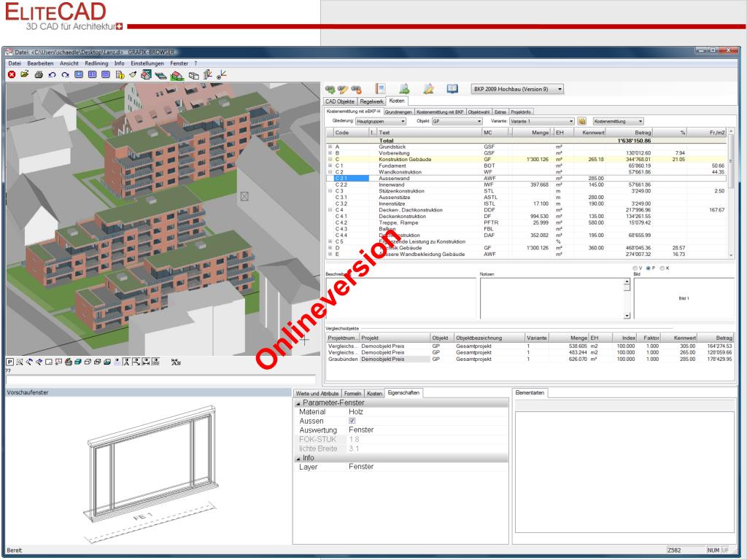
Task: Select the K radio button
Action: click(662, 268)
